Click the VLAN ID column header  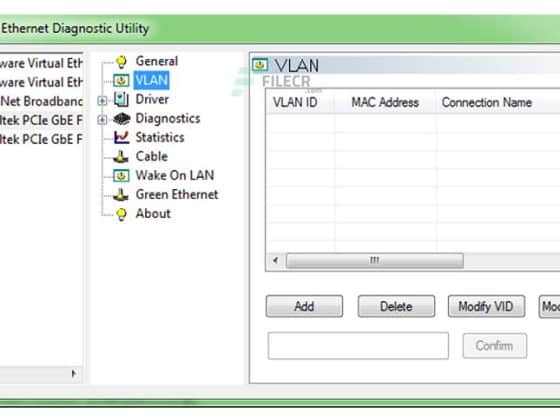pos(300,103)
